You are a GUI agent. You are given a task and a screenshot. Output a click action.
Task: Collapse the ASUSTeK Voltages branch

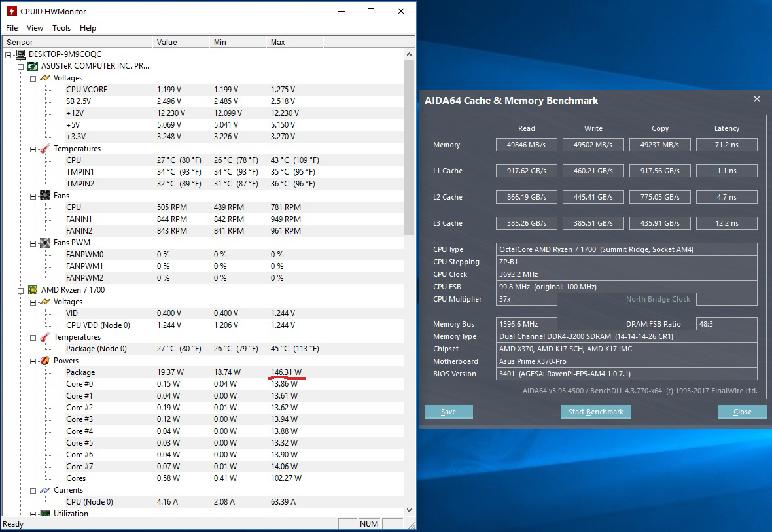tap(33, 79)
